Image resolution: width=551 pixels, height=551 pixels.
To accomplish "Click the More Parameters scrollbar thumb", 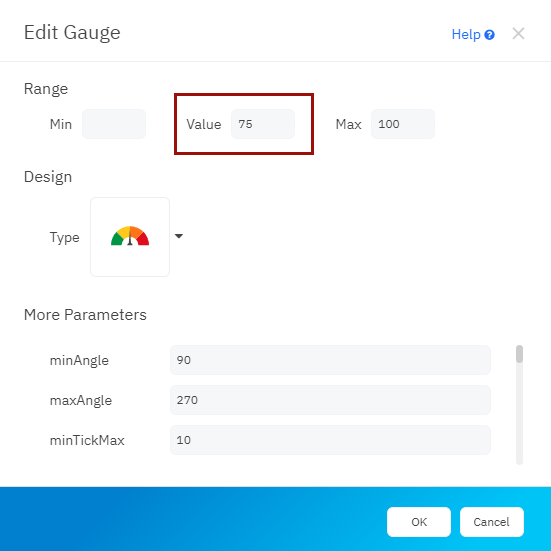I will (519, 354).
